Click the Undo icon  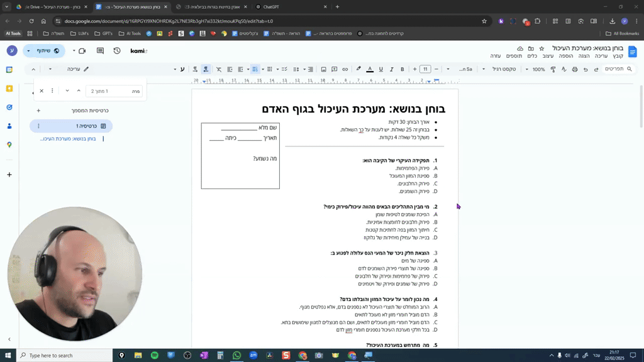pyautogui.click(x=586, y=69)
